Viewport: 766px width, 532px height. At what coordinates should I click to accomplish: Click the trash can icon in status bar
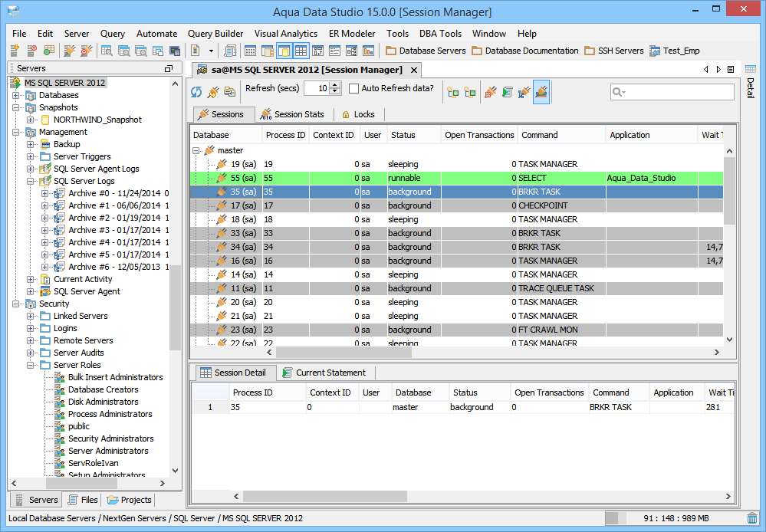pos(752,518)
